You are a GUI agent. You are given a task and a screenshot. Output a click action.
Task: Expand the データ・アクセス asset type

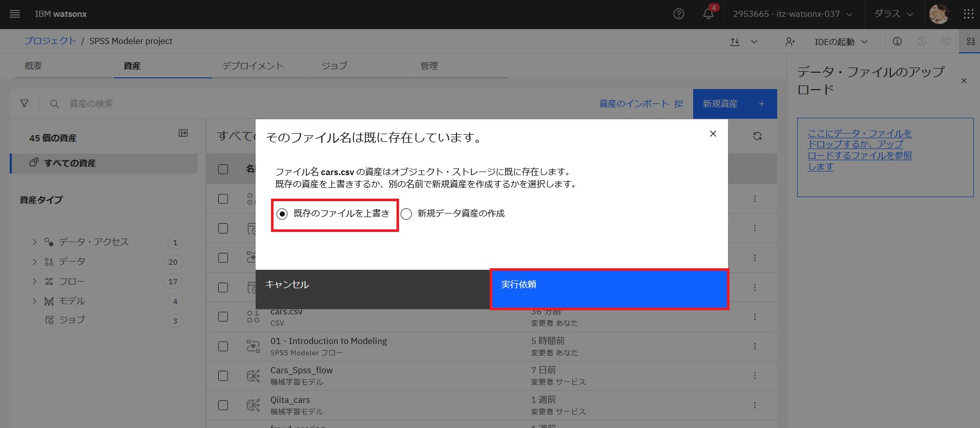(34, 242)
